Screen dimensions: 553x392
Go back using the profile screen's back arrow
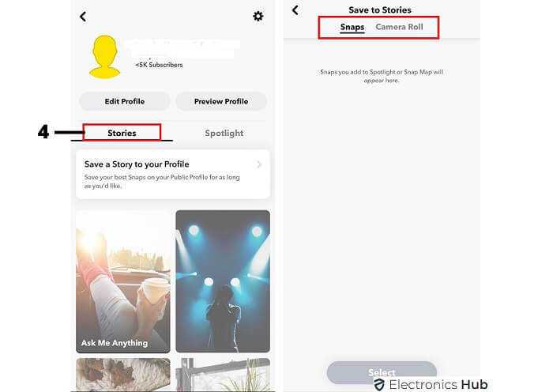coord(83,17)
